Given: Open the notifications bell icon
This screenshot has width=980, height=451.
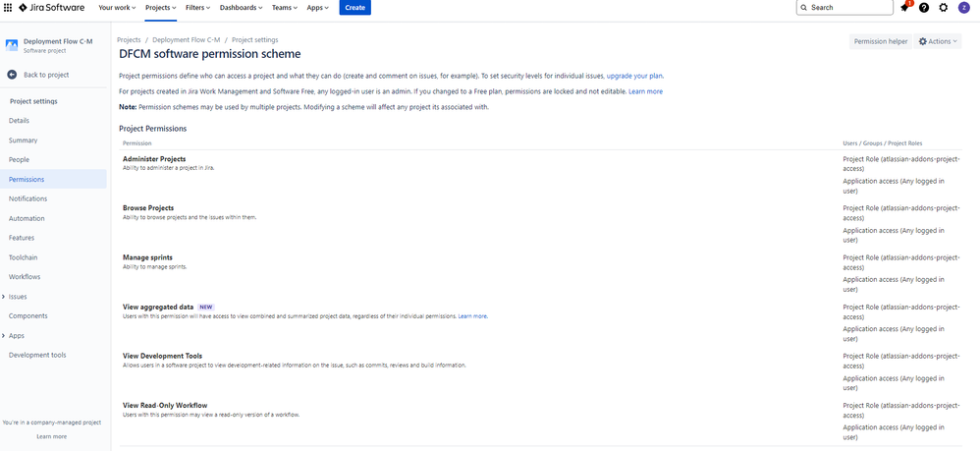Looking at the screenshot, I should pos(904,8).
